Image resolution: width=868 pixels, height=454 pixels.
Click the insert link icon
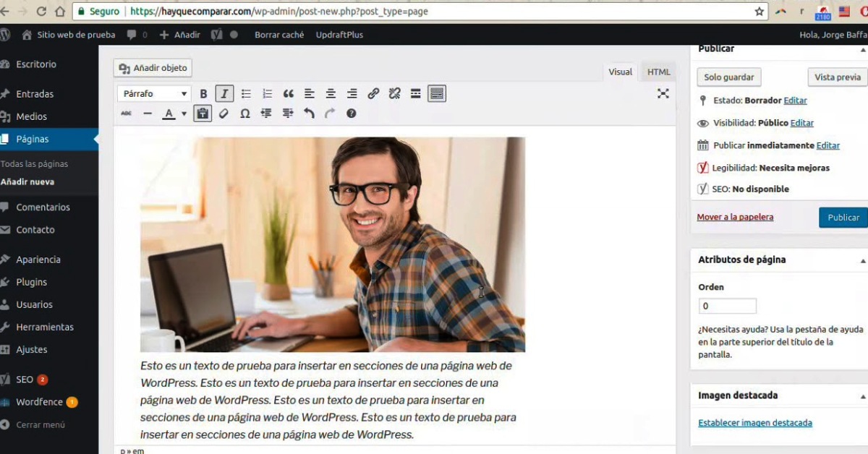pos(373,93)
